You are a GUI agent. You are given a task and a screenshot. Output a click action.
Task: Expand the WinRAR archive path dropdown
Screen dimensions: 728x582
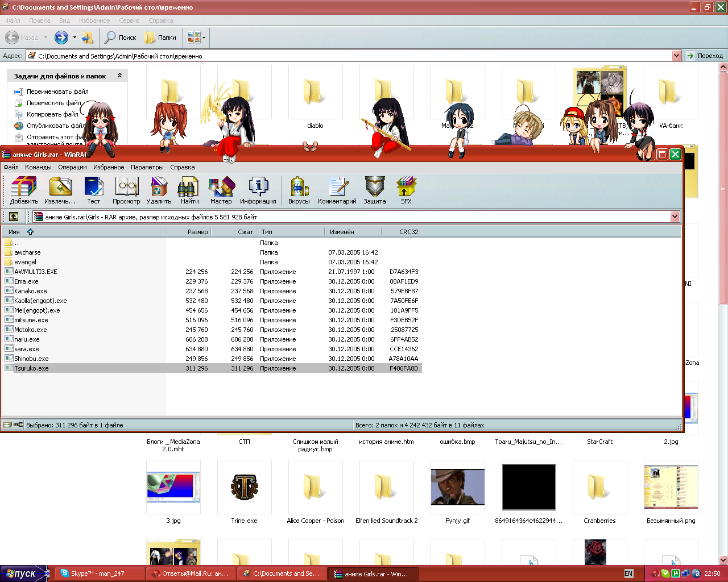coord(675,217)
